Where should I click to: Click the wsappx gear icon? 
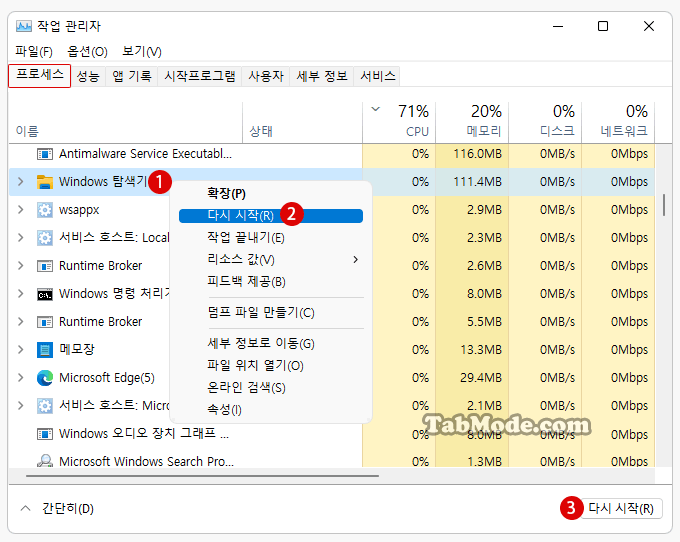tap(45, 210)
